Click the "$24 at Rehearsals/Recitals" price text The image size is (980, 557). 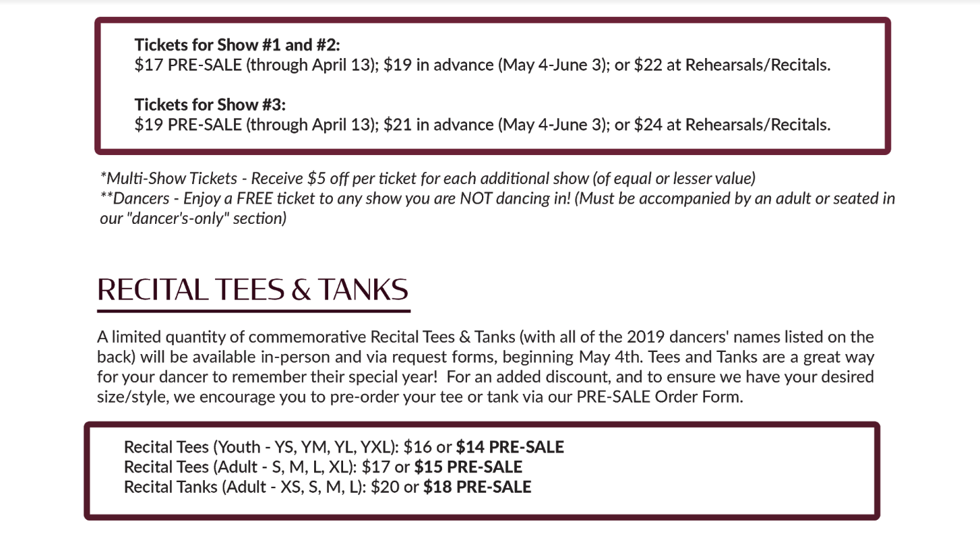731,125
